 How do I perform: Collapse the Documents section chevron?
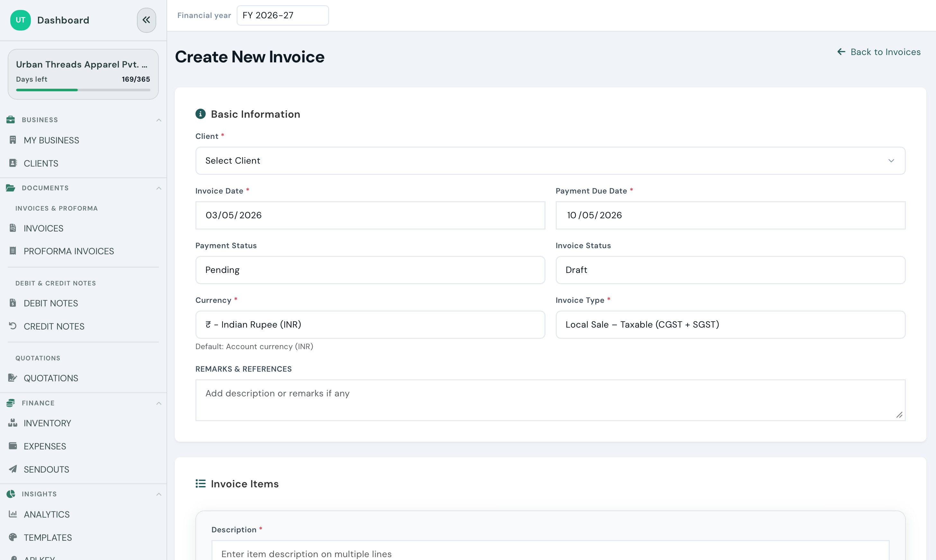tap(159, 188)
